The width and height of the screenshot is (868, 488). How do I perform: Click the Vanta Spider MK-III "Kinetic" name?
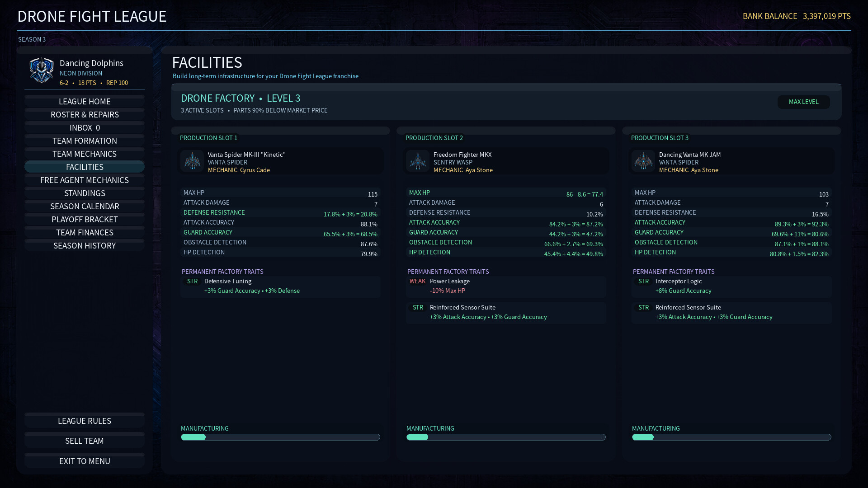coord(247,155)
